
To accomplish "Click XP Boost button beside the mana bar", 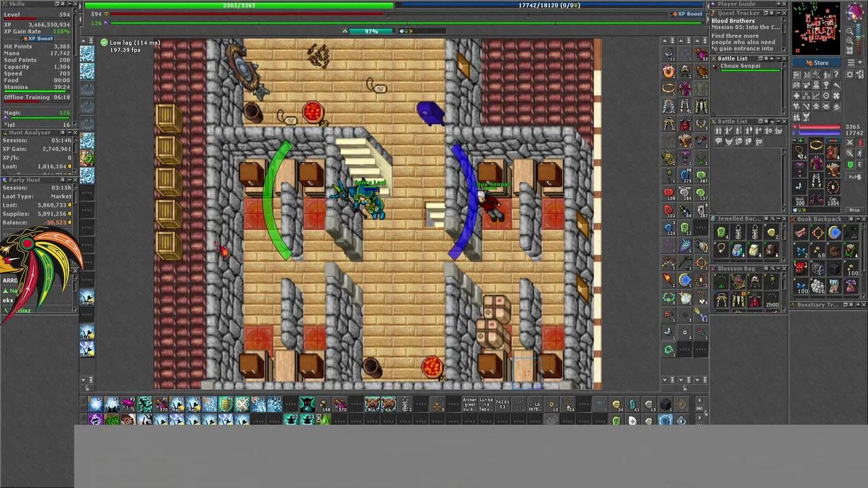I will 686,14.
